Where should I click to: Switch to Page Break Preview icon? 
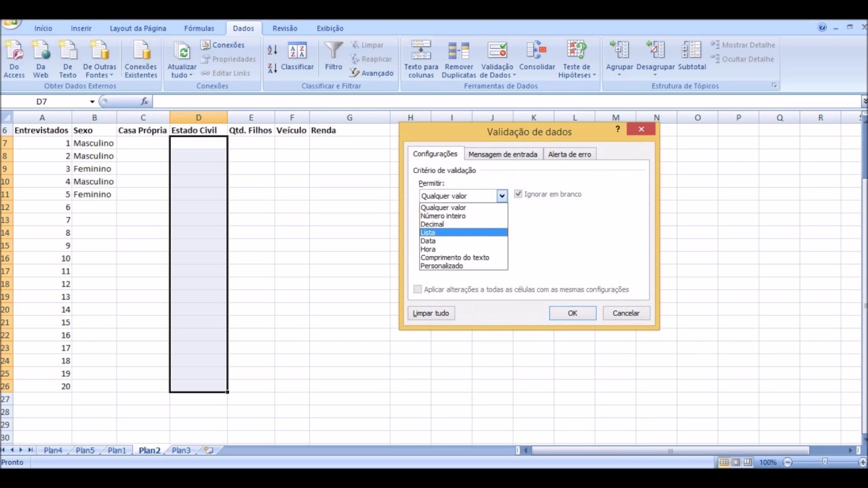[748, 462]
